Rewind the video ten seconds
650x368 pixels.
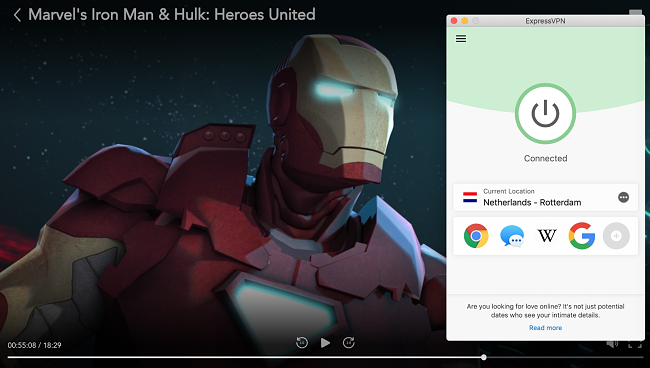pyautogui.click(x=302, y=342)
